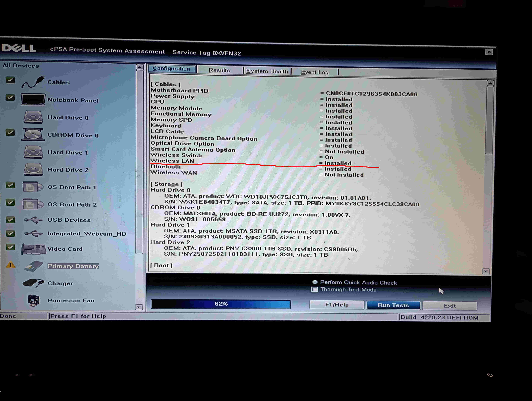This screenshot has height=401, width=532.
Task: Click the CDROM Drive 0 disc icon
Action: (x=33, y=135)
